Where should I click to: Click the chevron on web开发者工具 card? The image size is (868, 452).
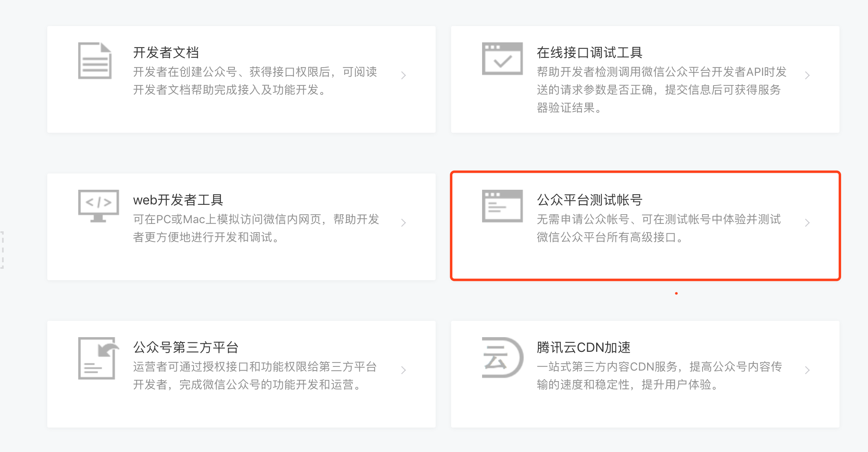(403, 223)
